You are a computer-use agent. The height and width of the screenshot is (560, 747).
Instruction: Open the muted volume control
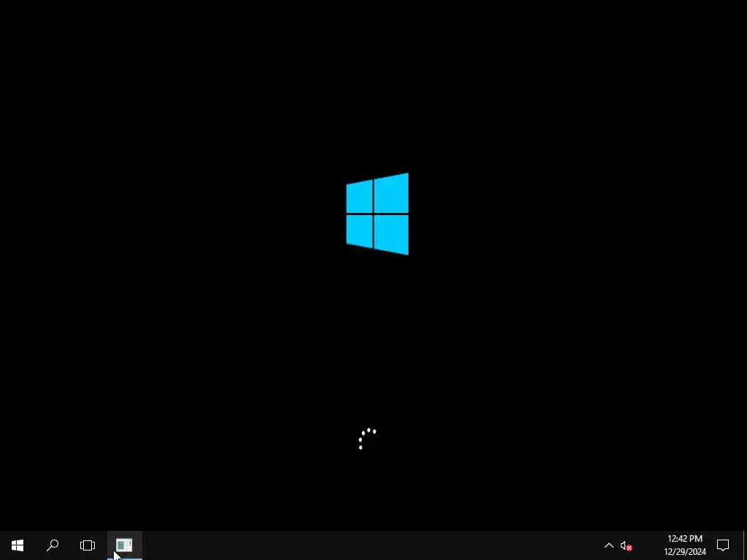[626, 546]
